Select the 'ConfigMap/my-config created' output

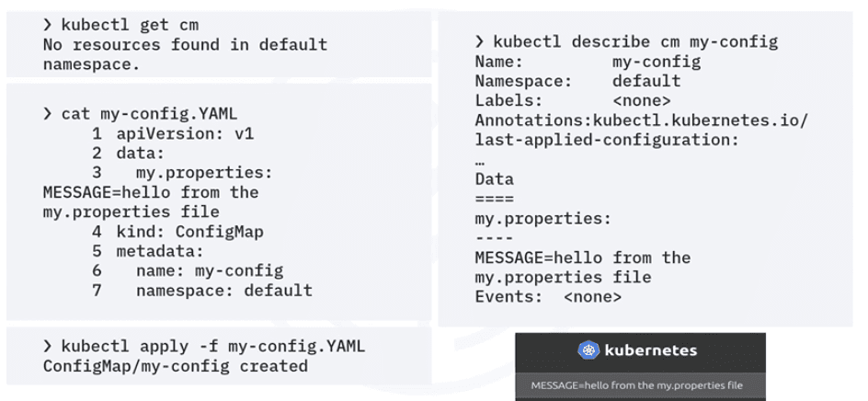175,366
